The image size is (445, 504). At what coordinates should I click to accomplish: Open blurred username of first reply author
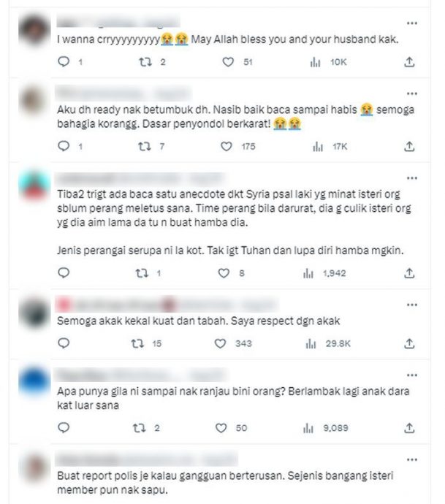coord(118,22)
